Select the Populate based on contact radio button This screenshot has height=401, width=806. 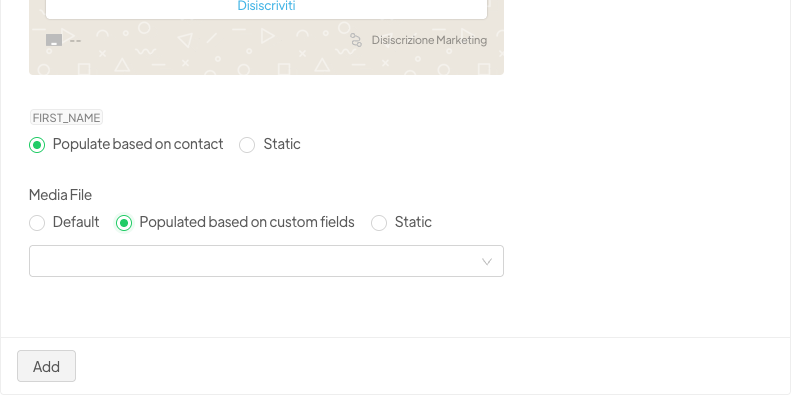pyautogui.click(x=37, y=145)
